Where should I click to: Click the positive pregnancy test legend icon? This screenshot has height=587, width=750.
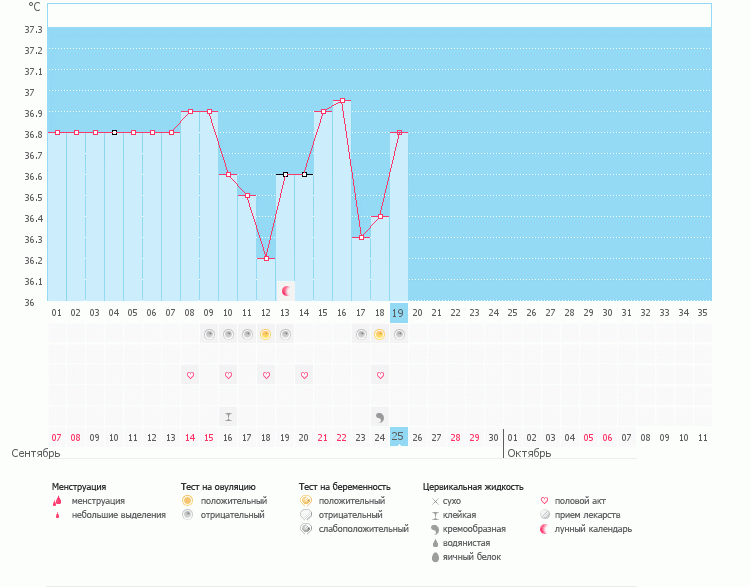pos(306,501)
